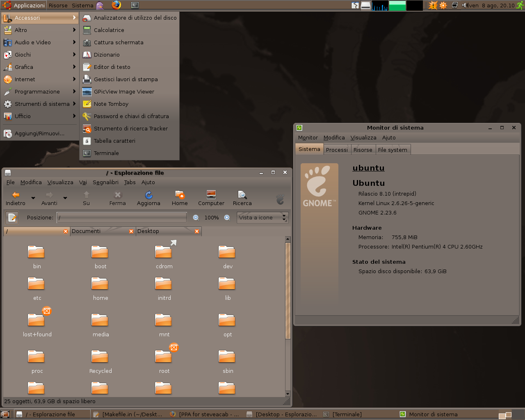Launch Firefox from the top panel
This screenshot has width=525, height=420.
(116, 5)
